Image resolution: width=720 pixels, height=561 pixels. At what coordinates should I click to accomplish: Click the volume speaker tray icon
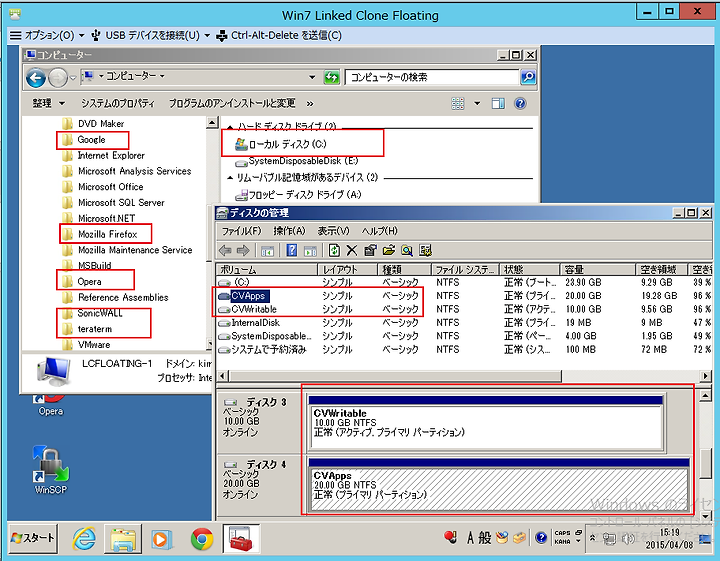628,539
